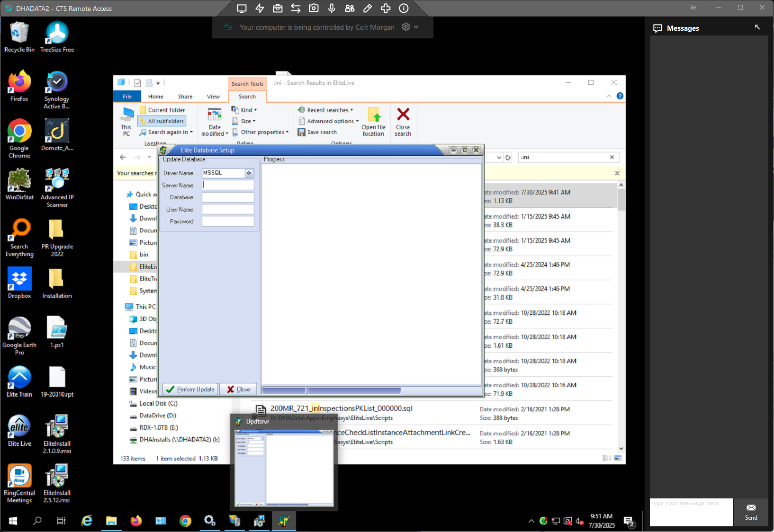This screenshot has height=532, width=774.
Task: Click Open file location in ribbon
Action: (373, 122)
